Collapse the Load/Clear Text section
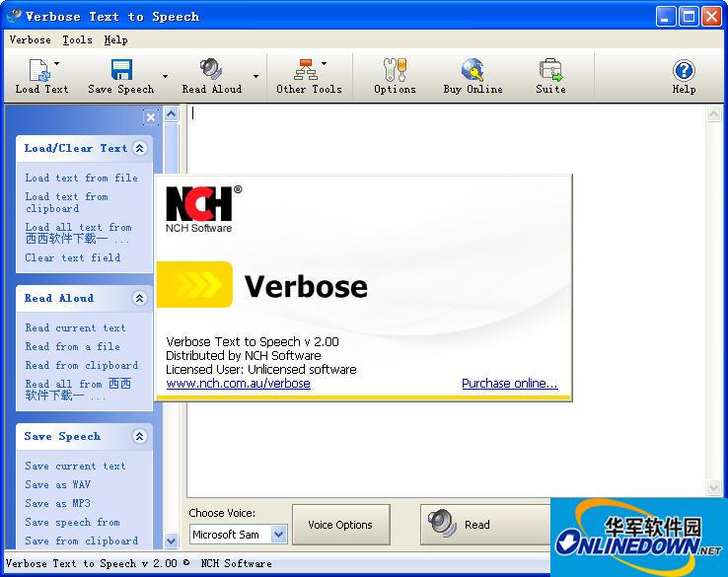 (x=139, y=148)
